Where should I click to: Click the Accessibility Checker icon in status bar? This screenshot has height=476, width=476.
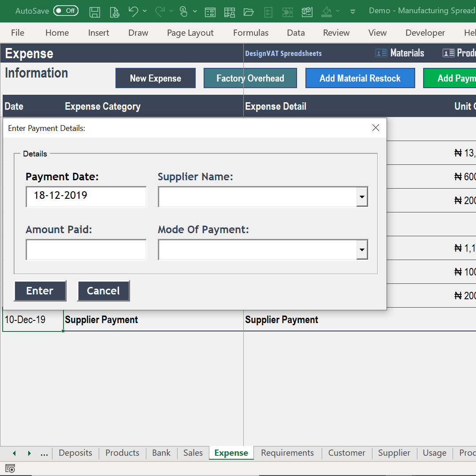(10, 468)
